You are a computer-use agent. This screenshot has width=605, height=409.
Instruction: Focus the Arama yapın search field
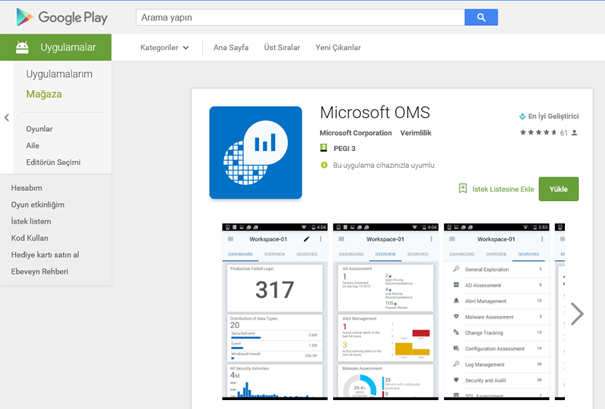tap(300, 17)
